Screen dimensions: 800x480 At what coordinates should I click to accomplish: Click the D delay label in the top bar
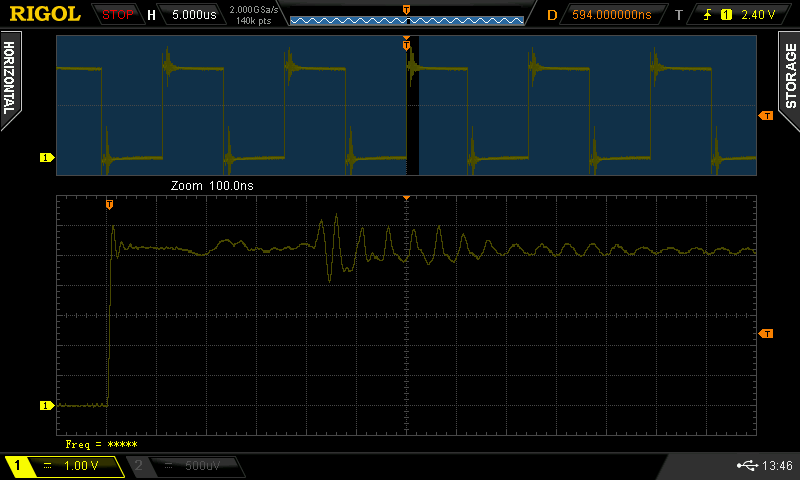click(x=552, y=15)
